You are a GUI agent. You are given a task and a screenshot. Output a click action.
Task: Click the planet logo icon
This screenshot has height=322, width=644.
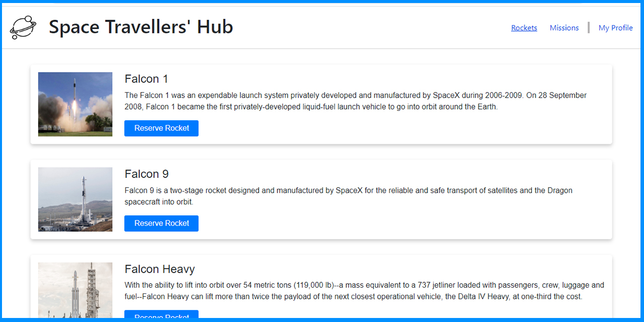22,27
